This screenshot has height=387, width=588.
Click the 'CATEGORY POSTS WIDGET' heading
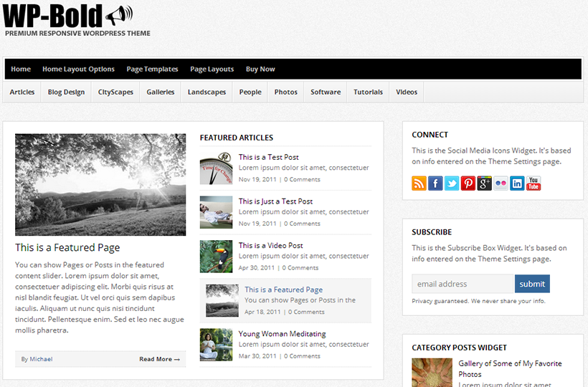click(459, 348)
